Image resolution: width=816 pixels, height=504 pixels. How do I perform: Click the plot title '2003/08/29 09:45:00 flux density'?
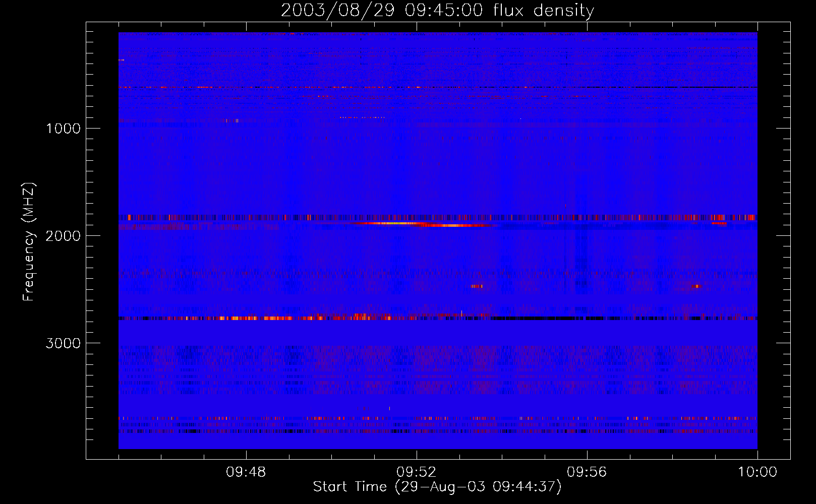[437, 10]
